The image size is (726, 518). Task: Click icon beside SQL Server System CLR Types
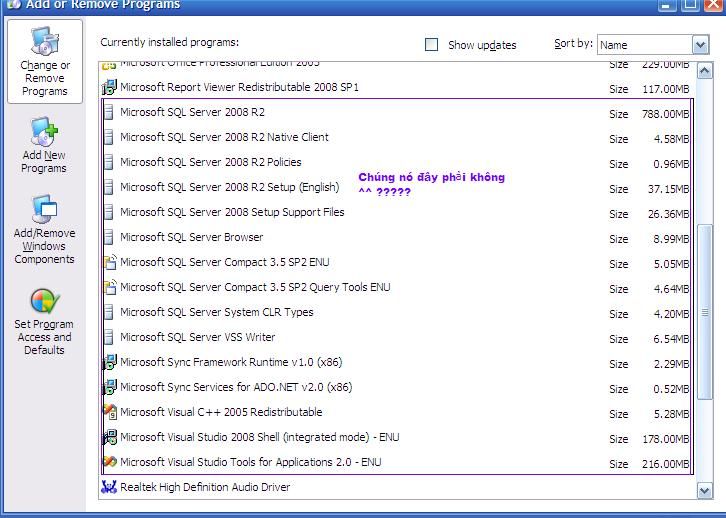[x=109, y=312]
